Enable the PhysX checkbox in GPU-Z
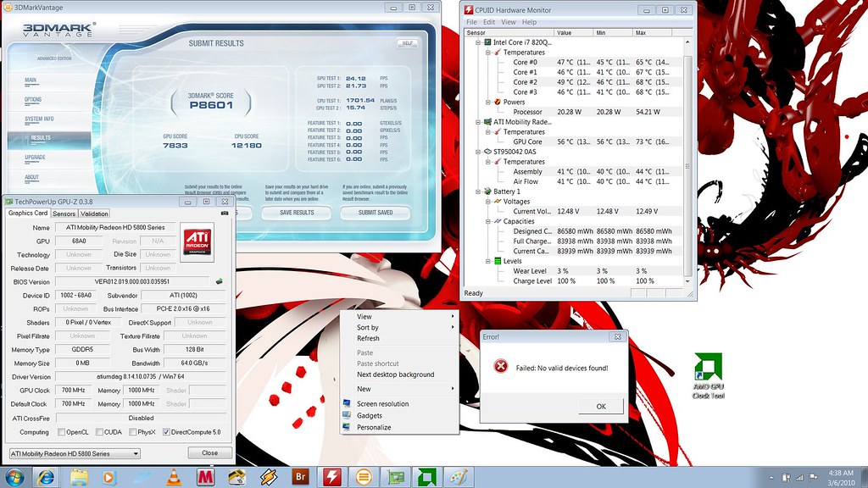This screenshot has width=868, height=488. coord(132,432)
